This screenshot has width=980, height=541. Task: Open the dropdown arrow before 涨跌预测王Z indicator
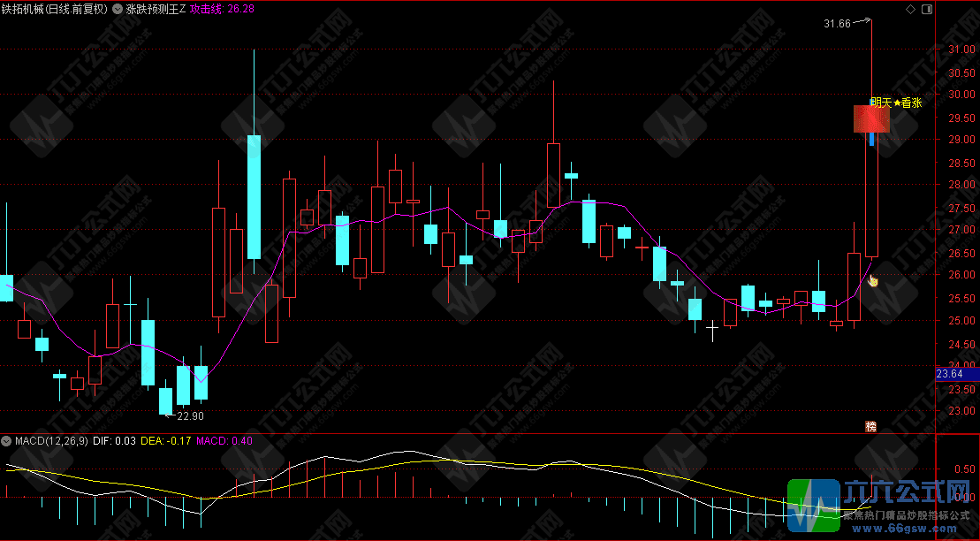point(118,9)
